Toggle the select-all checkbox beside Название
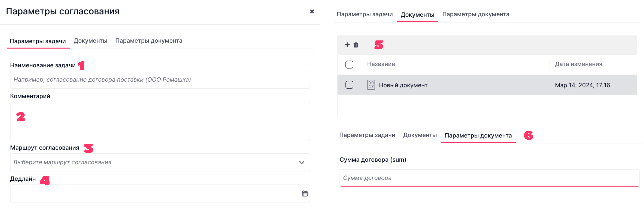This screenshot has width=644, height=214. coord(349,64)
